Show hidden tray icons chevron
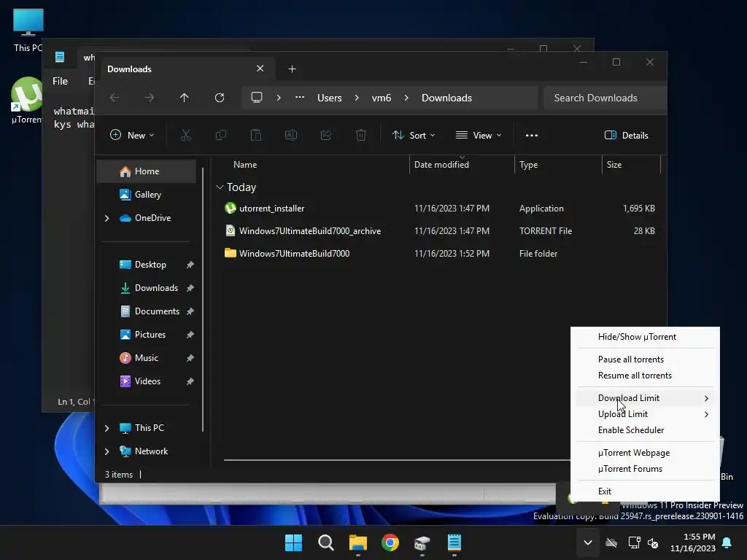The height and width of the screenshot is (560, 747). tap(588, 542)
